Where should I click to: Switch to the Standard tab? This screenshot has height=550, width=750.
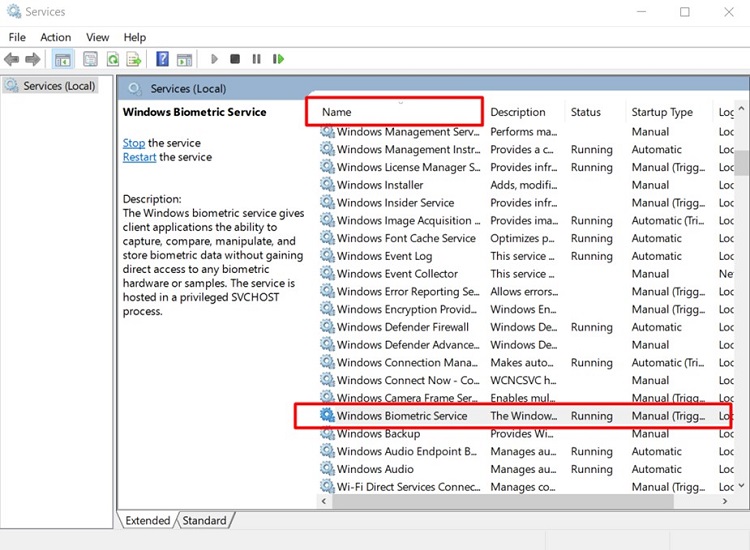click(x=204, y=520)
